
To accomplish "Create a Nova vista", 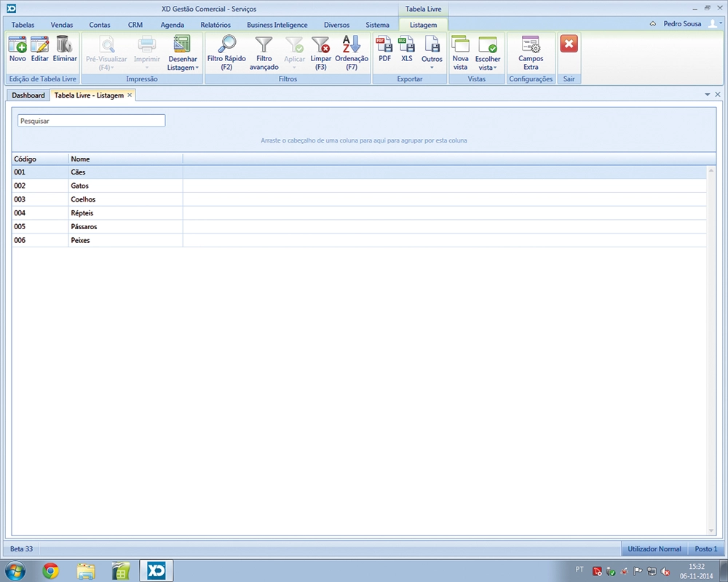I will tap(460, 45).
